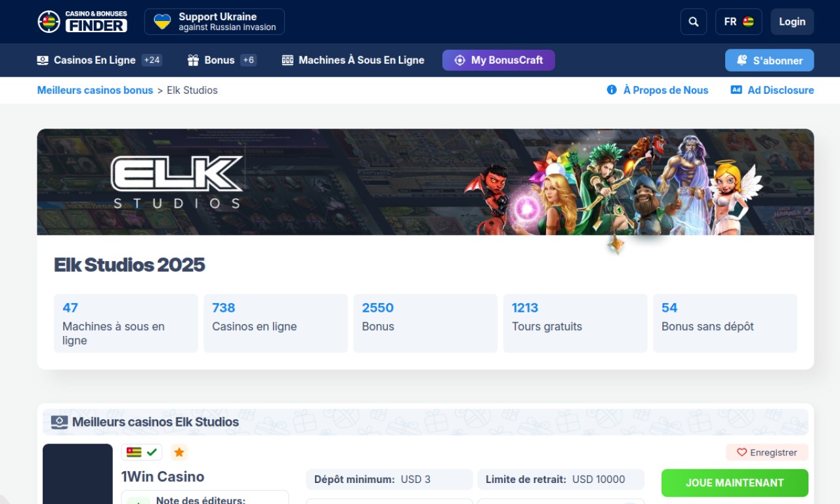Viewport: 840px width, 504px height.
Task: Click the Dépôt minimum USD 3 field
Action: point(389,479)
